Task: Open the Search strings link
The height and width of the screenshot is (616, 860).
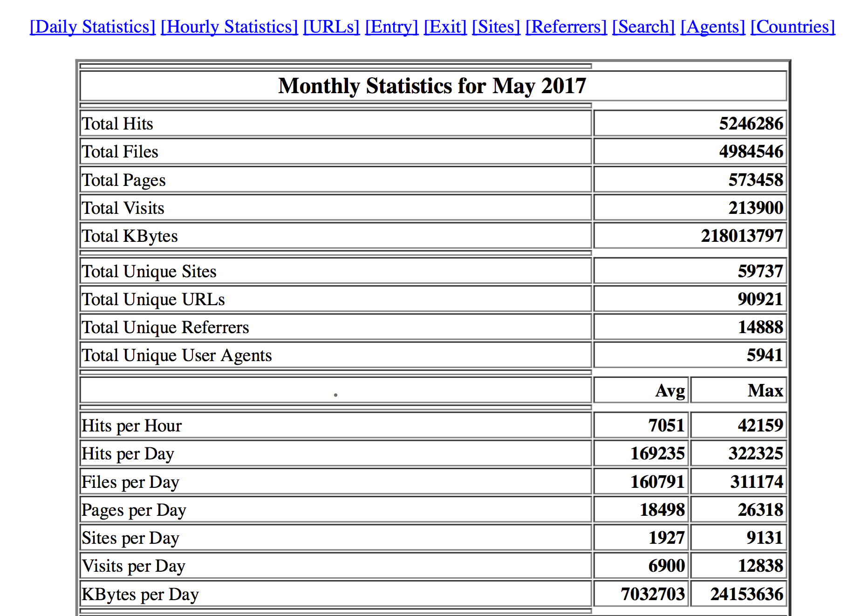Action: tap(643, 27)
